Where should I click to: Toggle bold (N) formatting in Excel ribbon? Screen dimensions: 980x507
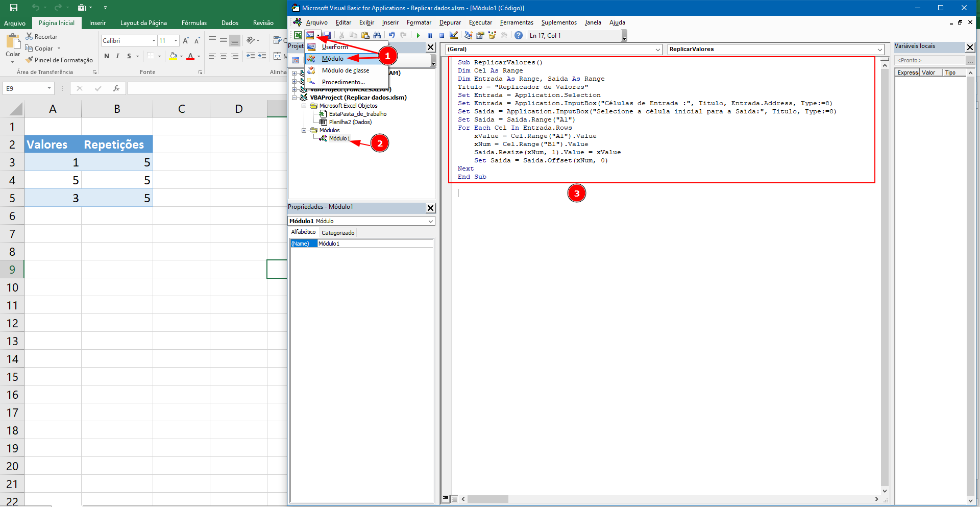coord(106,56)
